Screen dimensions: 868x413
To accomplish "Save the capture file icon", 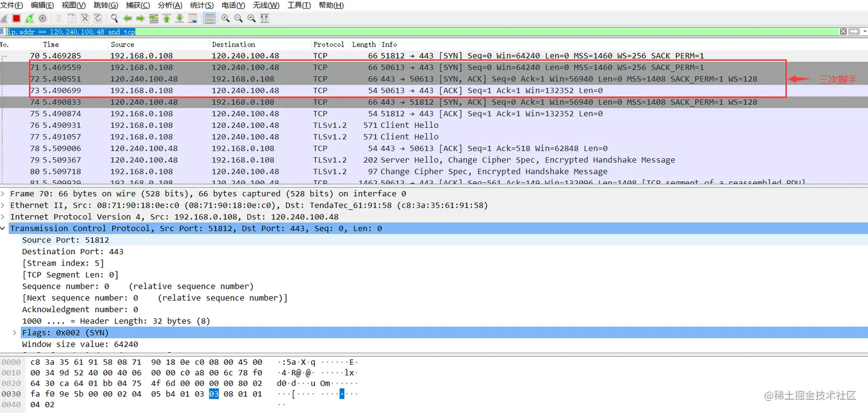I will (72, 18).
